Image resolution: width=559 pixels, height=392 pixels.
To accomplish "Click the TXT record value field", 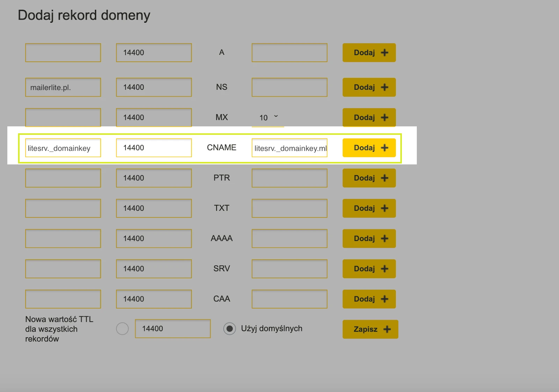I will [x=289, y=208].
